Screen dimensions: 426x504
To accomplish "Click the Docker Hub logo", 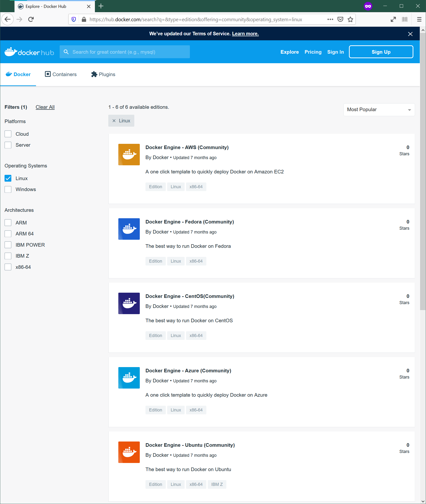I will 29,52.
